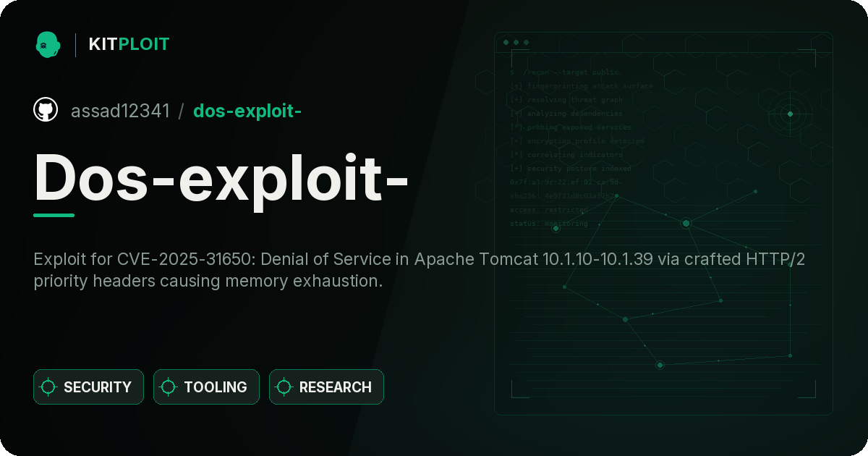868x456 pixels.
Task: Click the 'correlating indicators' terminal line
Action: pos(566,155)
